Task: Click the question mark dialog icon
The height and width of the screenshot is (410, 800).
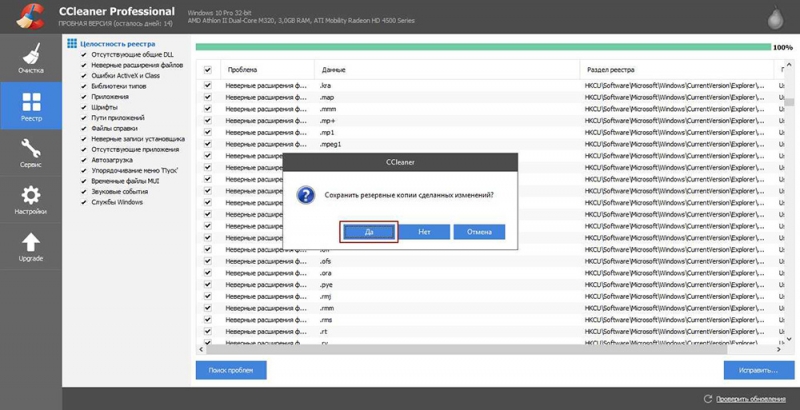Action: (306, 195)
